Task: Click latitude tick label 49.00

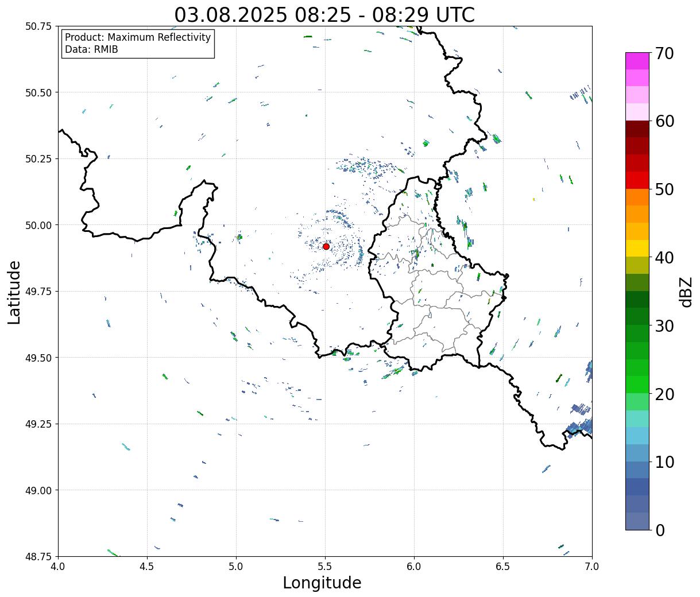Action: 38,490
